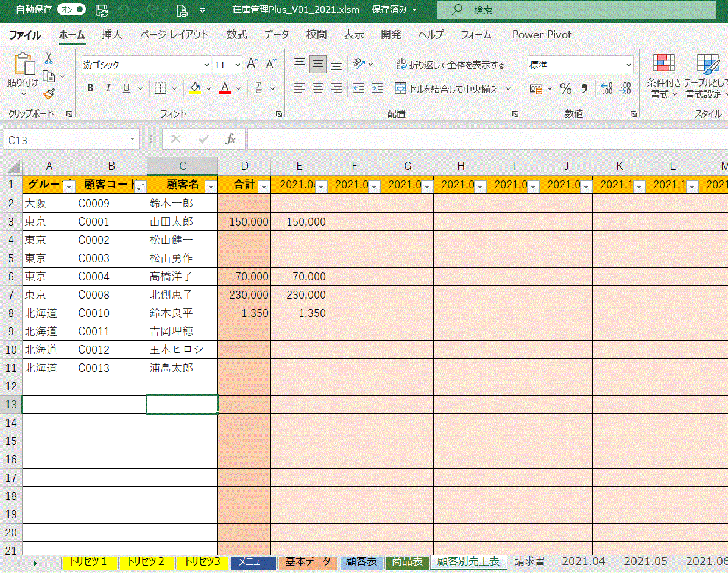The image size is (728, 573).
Task: Toggle middle vertical alignment
Action: pos(318,64)
